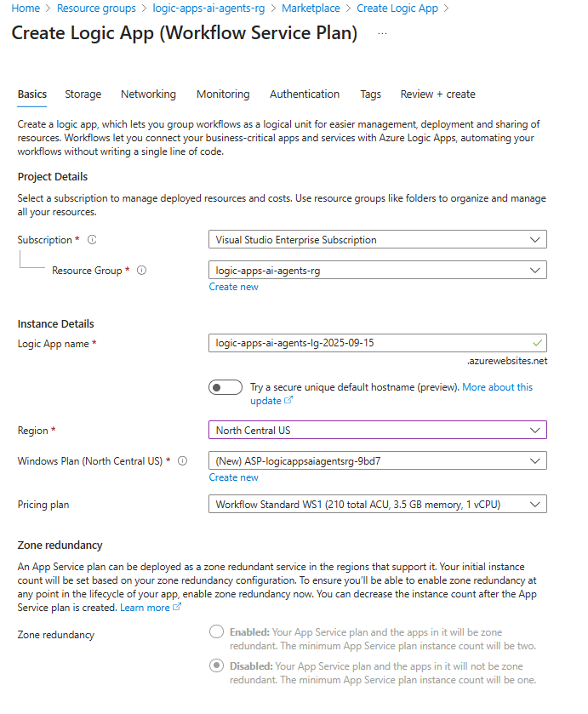
Task: Open the Pricing plan dropdown
Action: pos(536,504)
